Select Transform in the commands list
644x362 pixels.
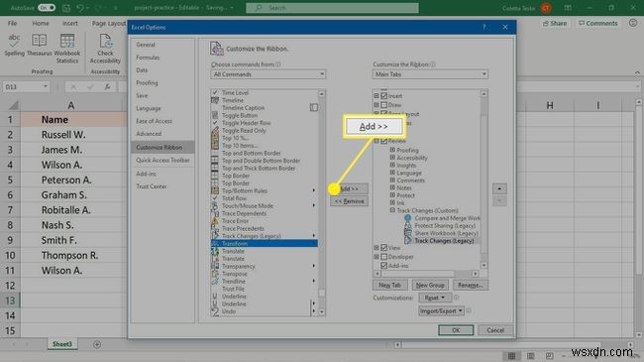tap(265, 244)
